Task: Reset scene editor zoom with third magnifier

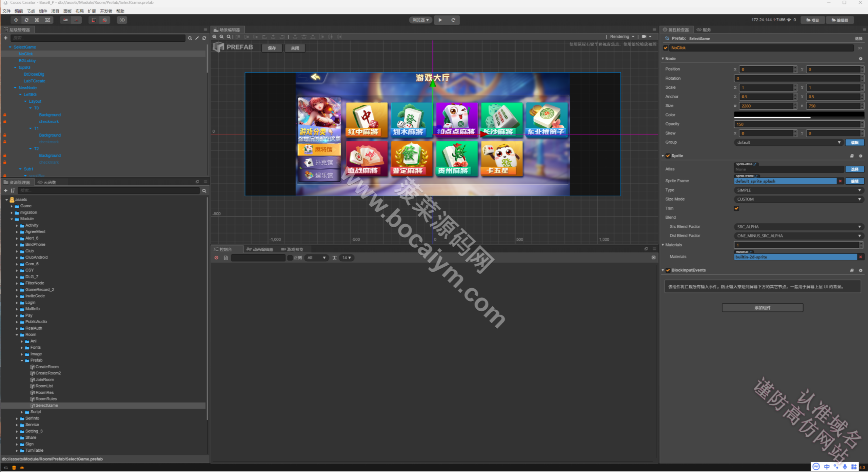Action: (229, 37)
